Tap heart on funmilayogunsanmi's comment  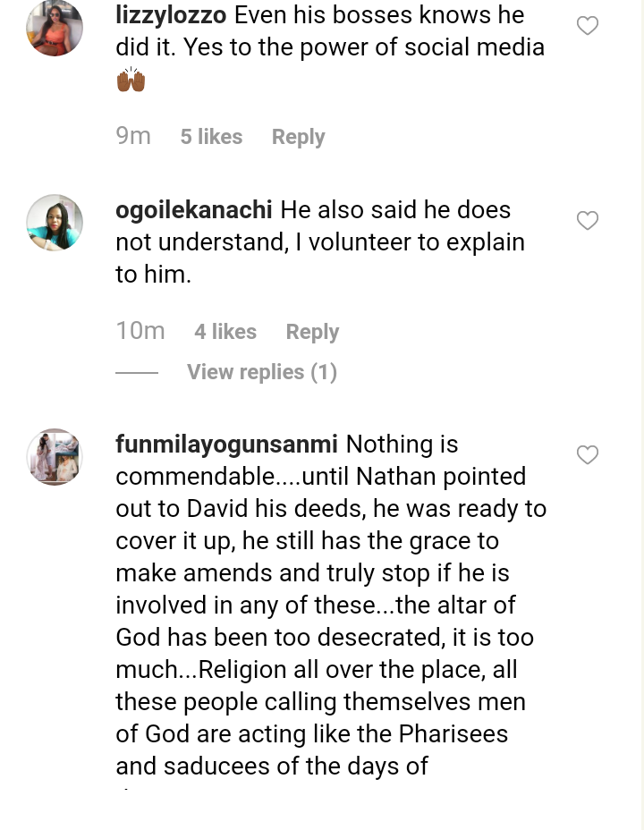(x=588, y=455)
